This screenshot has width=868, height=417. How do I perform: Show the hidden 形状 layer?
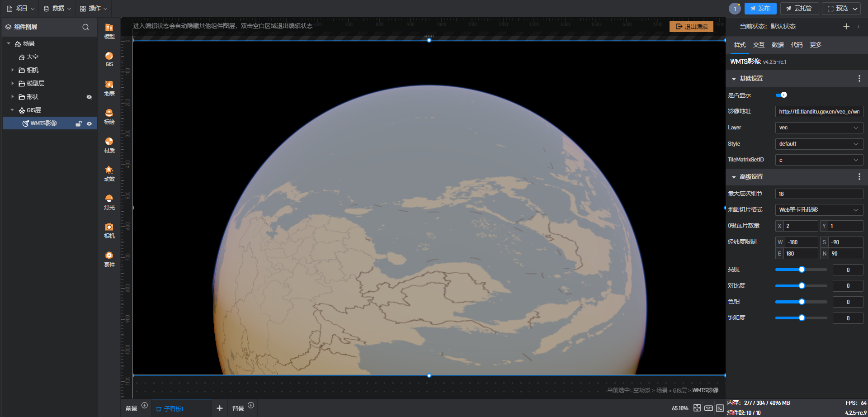(x=89, y=97)
